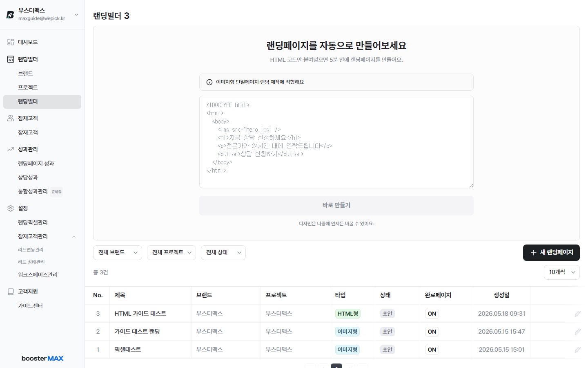Open 잠재고객관리 in the sidebar

pyautogui.click(x=33, y=236)
